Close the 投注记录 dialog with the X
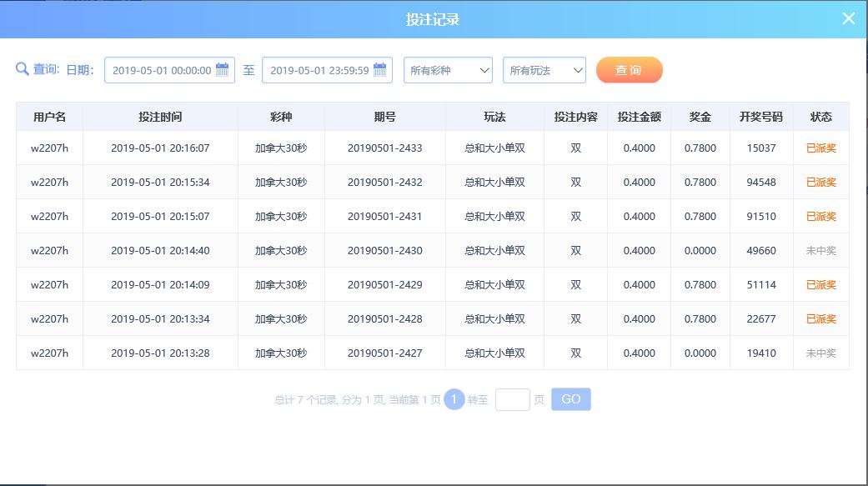This screenshot has width=868, height=486. [849, 19]
